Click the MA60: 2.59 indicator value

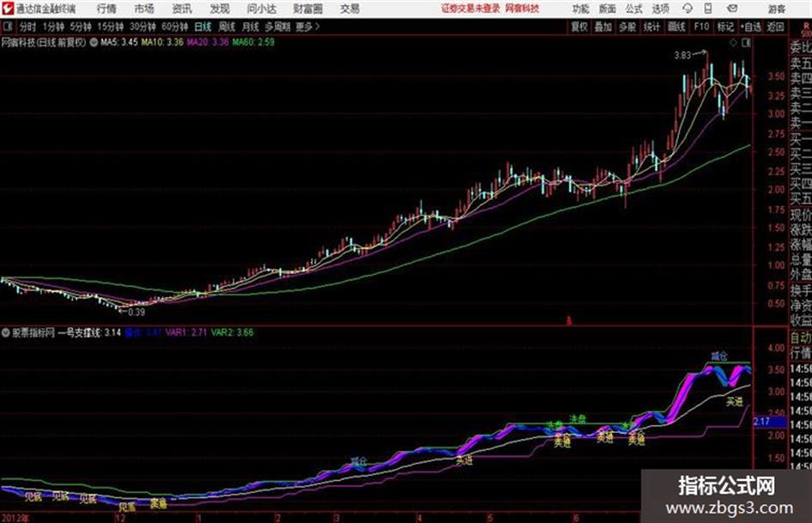[x=253, y=42]
